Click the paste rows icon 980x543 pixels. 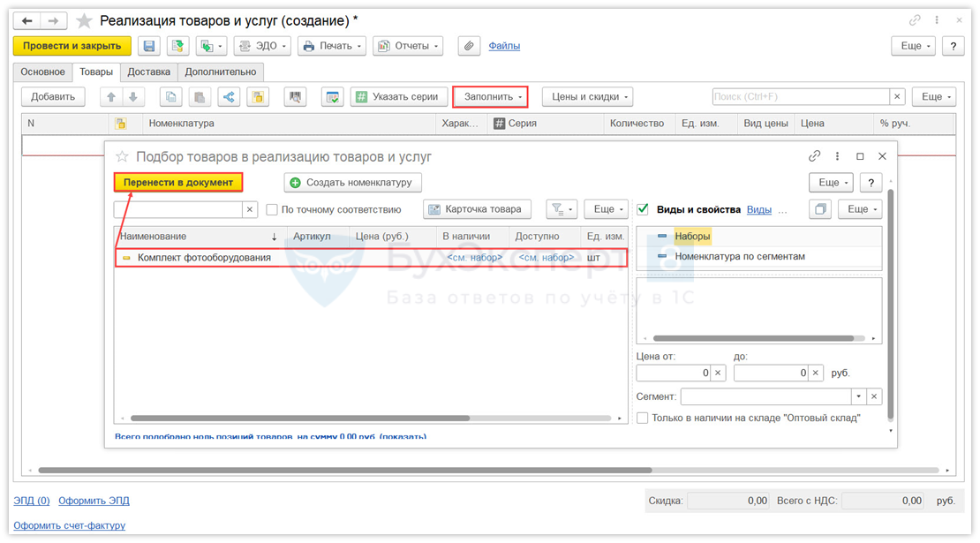[200, 97]
